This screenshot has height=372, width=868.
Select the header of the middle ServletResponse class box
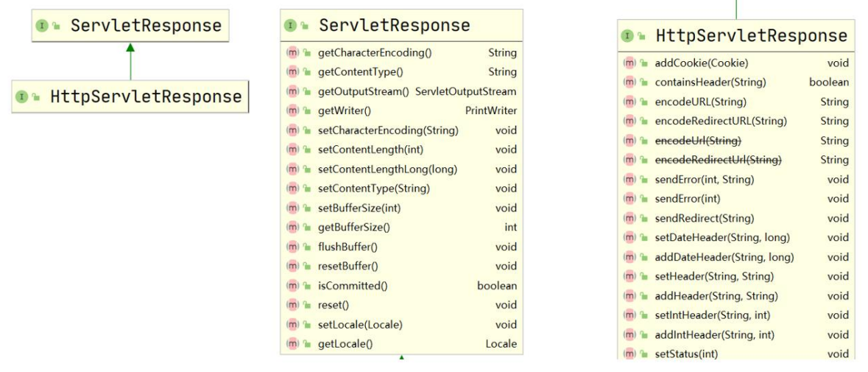[x=394, y=25]
